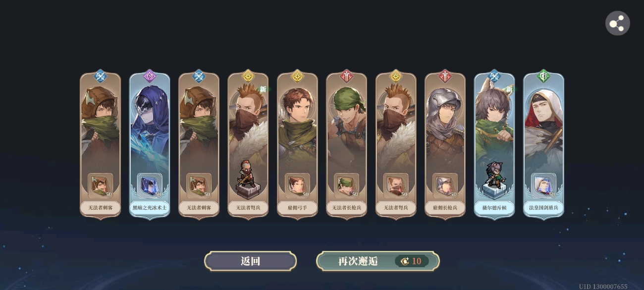Screen dimensions: 644x290
Task: Click the green shield icon above 法皇国剑盾兵
Action: click(543, 76)
